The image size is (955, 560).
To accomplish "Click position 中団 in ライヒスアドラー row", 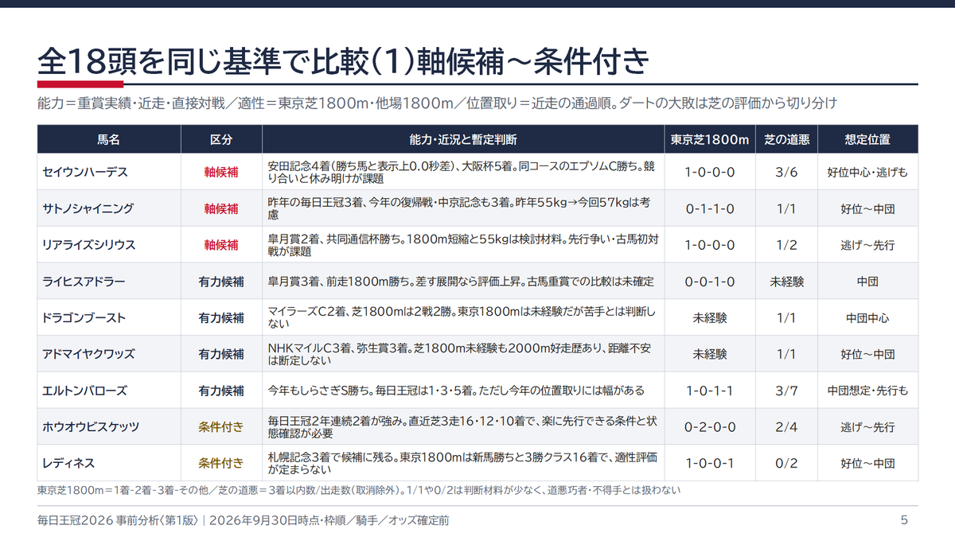I will coord(867,282).
